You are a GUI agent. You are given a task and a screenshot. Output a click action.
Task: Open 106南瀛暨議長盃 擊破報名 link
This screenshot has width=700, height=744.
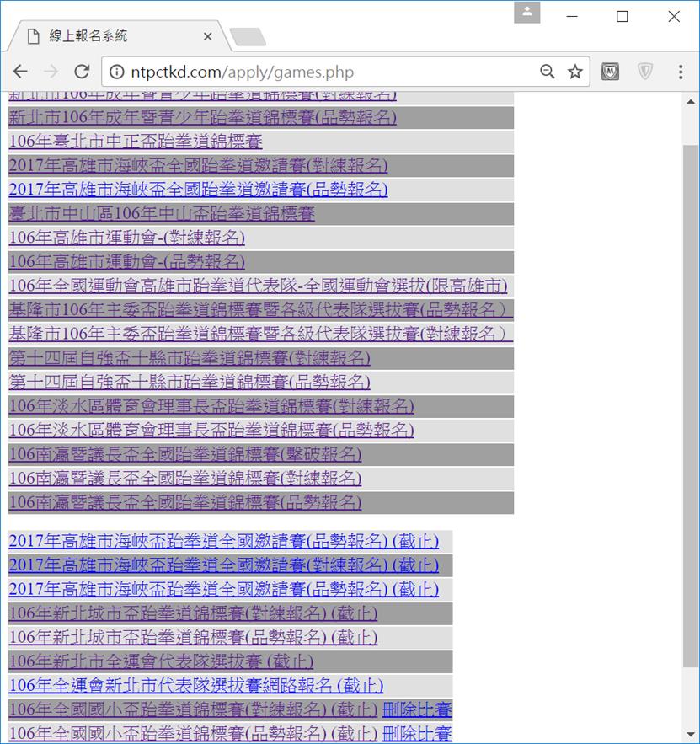pyautogui.click(x=185, y=455)
